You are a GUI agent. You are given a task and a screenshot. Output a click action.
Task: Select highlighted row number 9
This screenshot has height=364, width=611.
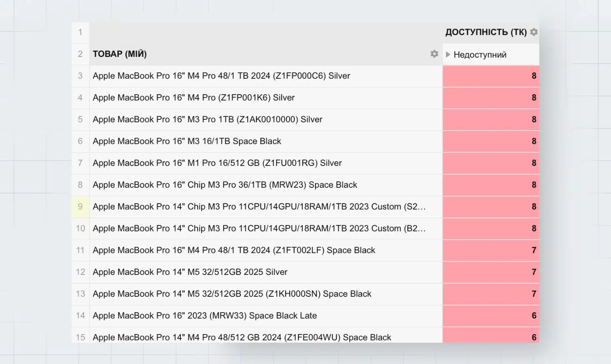point(80,207)
